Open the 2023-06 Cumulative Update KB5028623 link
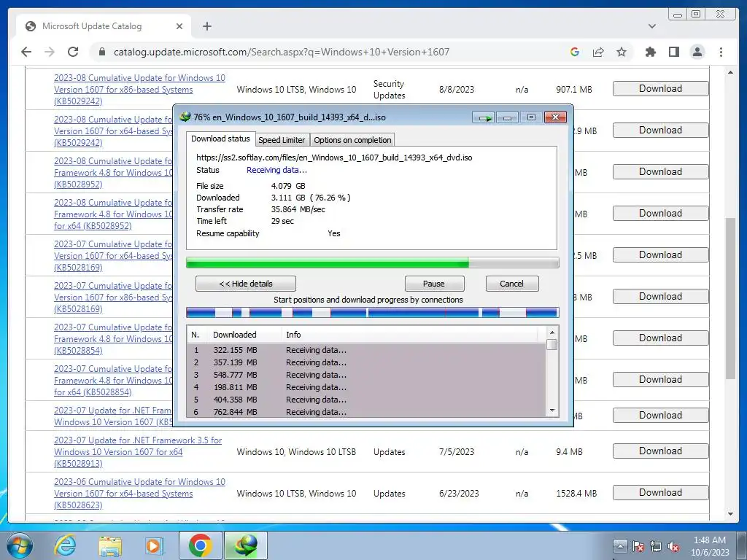 pyautogui.click(x=139, y=494)
